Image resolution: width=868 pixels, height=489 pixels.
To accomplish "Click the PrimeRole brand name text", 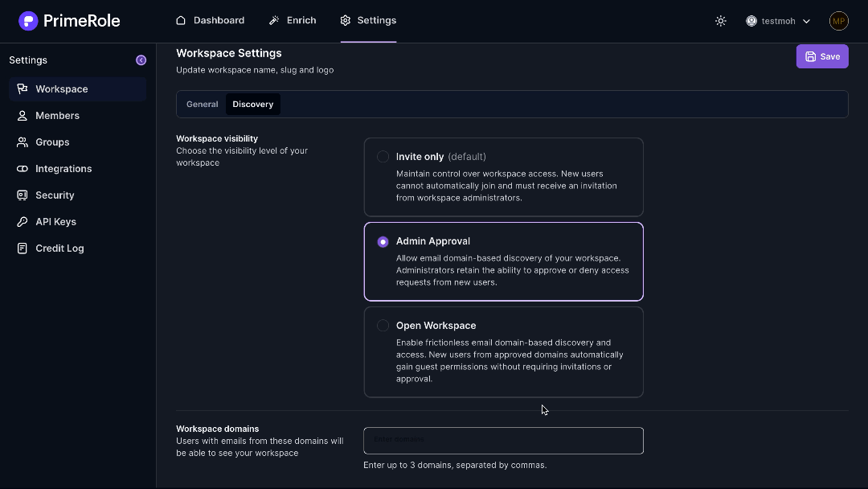I will click(81, 21).
